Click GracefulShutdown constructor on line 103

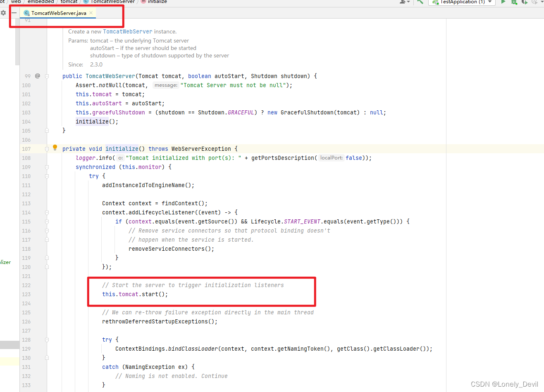click(307, 112)
